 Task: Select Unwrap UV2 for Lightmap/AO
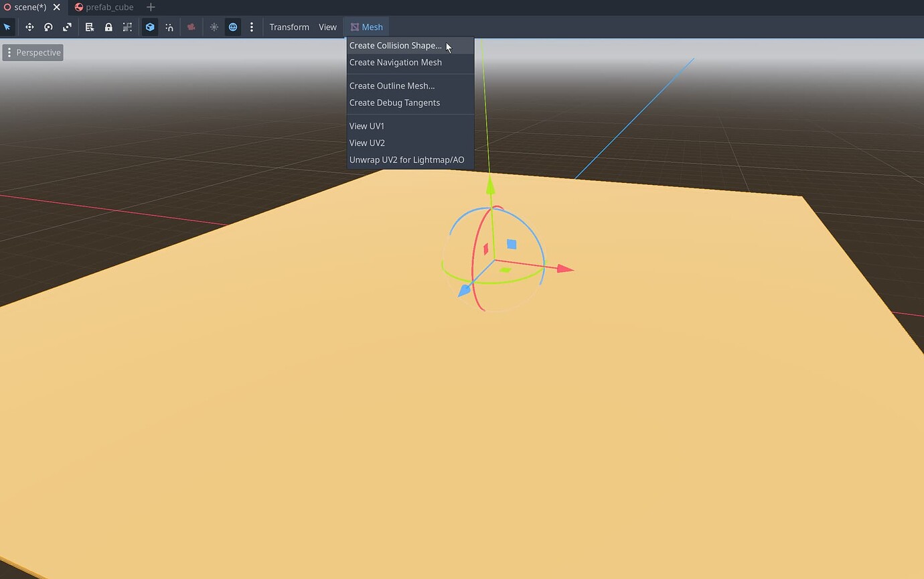pos(407,159)
